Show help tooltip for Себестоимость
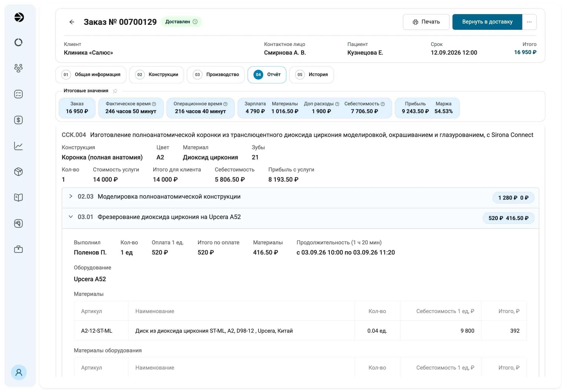 [383, 104]
